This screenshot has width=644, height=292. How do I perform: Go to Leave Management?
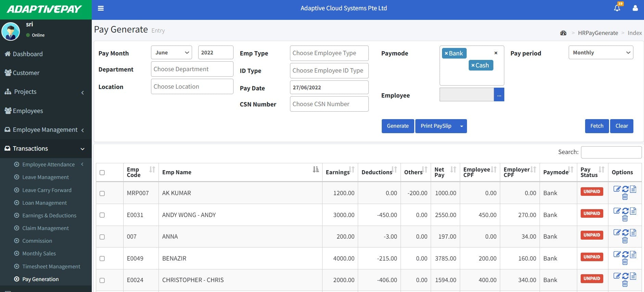(46, 177)
